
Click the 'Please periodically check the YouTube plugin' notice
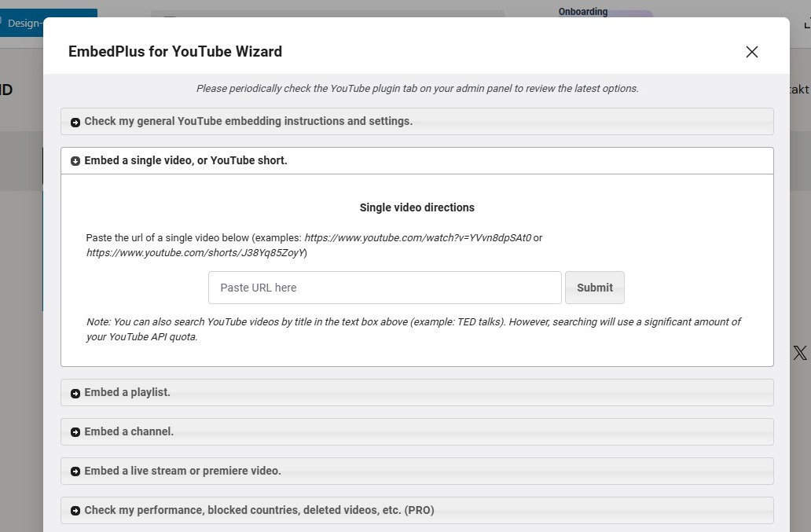pyautogui.click(x=417, y=89)
